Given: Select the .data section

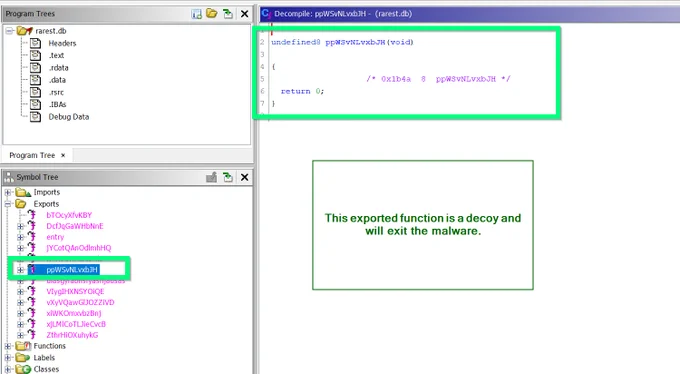Looking at the screenshot, I should click(57, 80).
